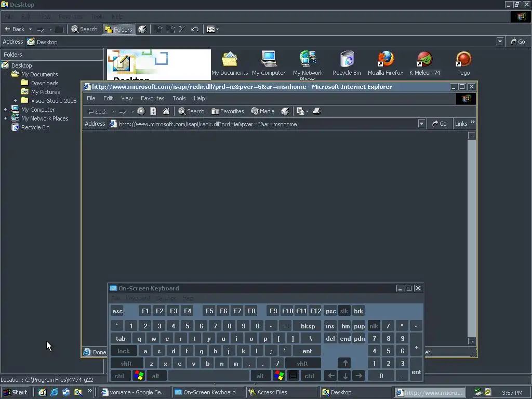Open the Favorites menu in Internet Explorer
The image size is (532, 399).
click(x=152, y=98)
